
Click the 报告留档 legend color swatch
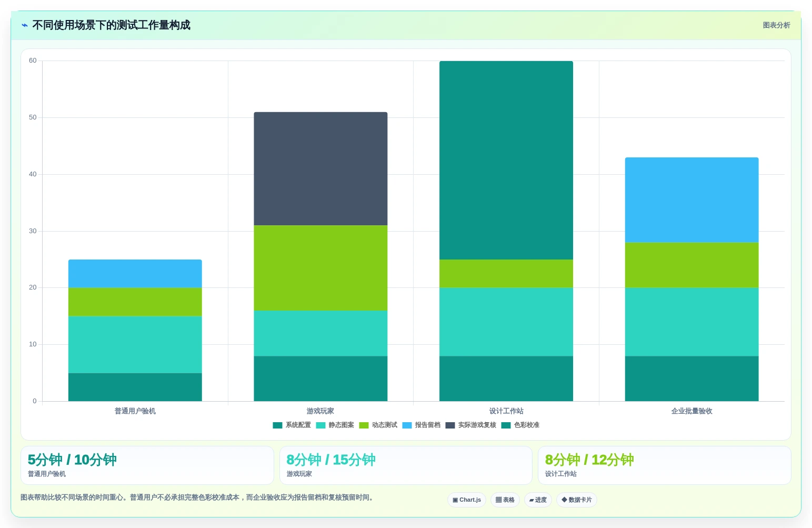point(407,425)
